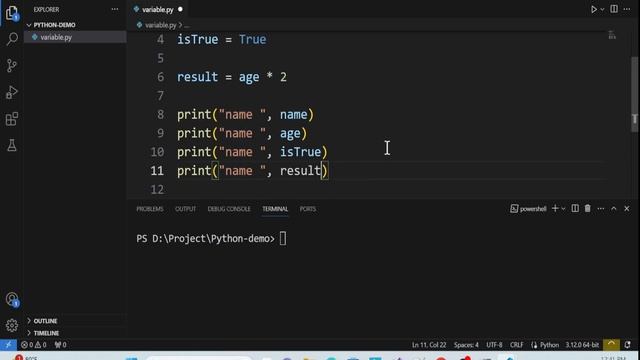Click line number 8 in gutter
The width and height of the screenshot is (640, 360).
[160, 115]
